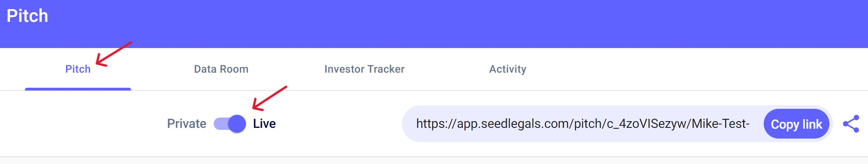Image resolution: width=868 pixels, height=164 pixels.
Task: Switch to the Data Room tab
Action: pos(221,69)
